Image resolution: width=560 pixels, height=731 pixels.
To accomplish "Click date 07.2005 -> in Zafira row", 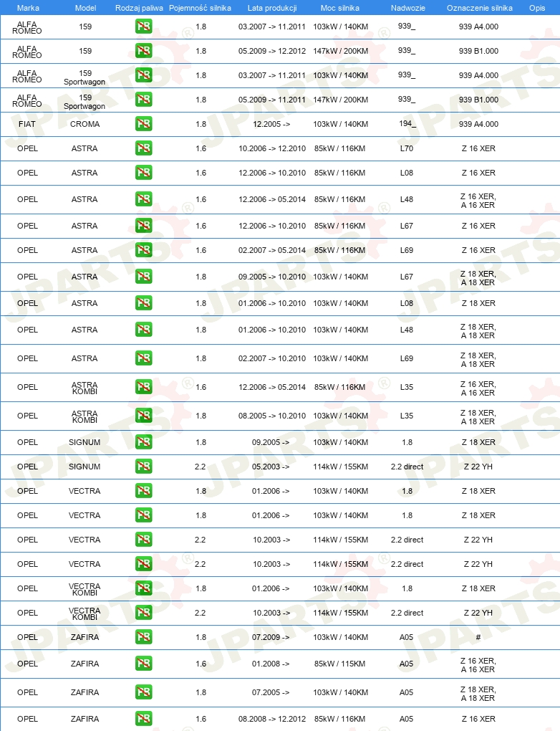I will 271,692.
